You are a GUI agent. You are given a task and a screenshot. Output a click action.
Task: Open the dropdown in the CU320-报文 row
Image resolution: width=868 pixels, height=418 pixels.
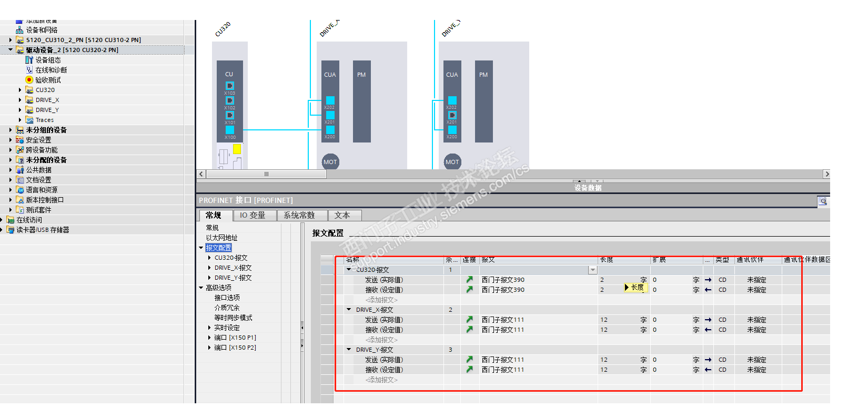click(592, 270)
